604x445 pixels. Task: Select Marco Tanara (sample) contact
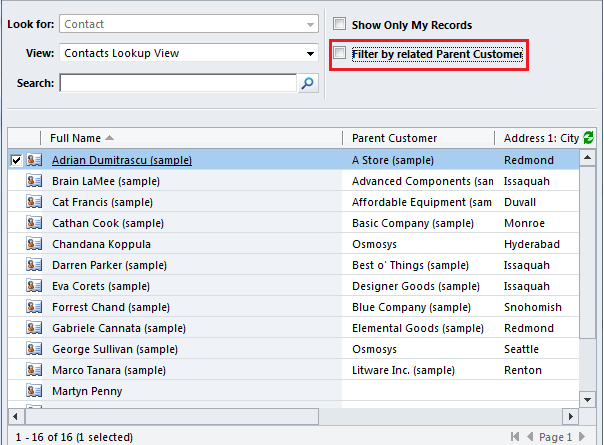109,370
